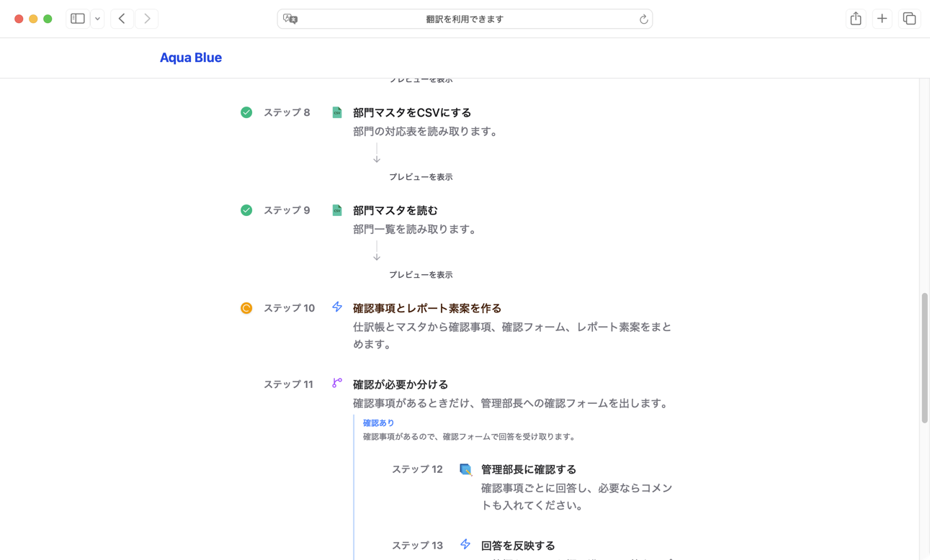Click the ステップ 8 label
This screenshot has width=930, height=560.
pos(287,112)
